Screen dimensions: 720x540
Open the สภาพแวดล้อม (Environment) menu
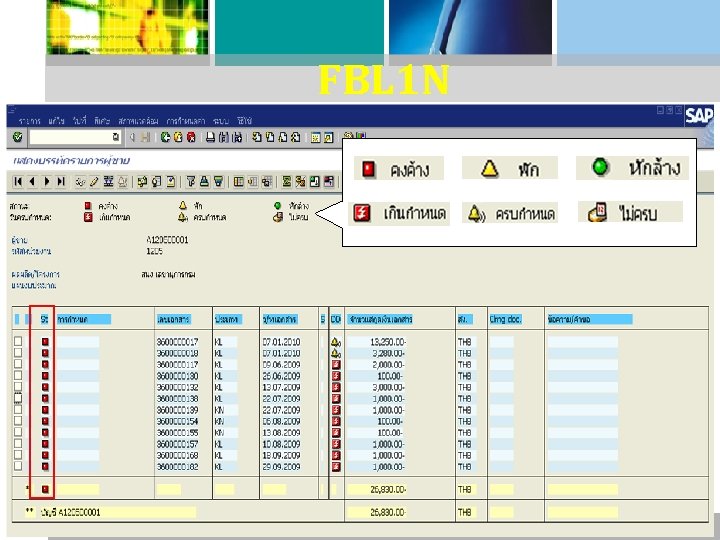[x=138, y=121]
